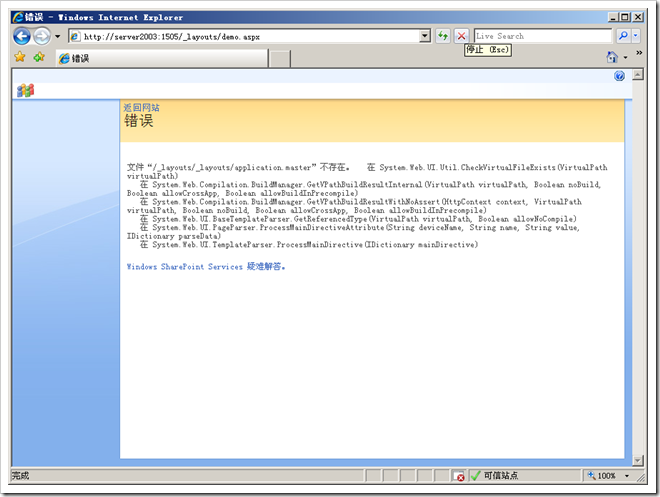Open the Home button dropdown arrow
This screenshot has height=497, width=660.
point(625,57)
